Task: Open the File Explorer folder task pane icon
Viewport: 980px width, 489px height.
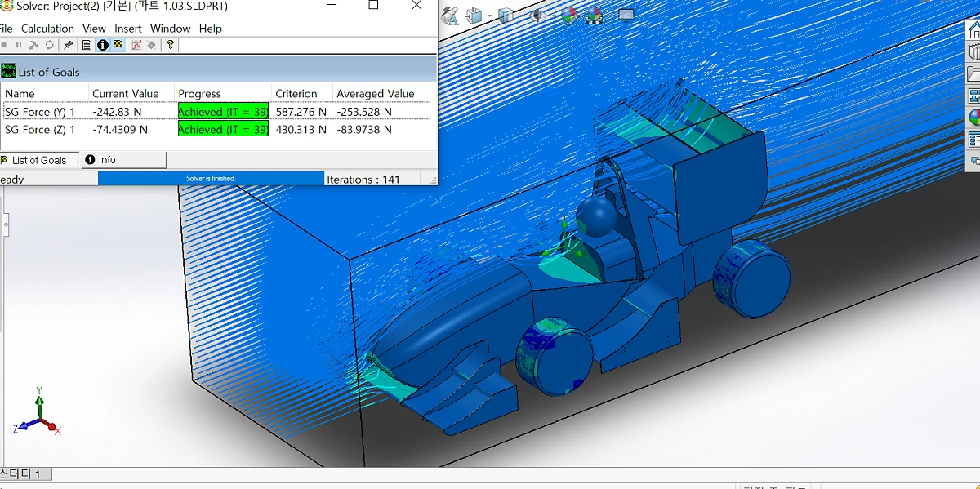Action: click(x=973, y=73)
